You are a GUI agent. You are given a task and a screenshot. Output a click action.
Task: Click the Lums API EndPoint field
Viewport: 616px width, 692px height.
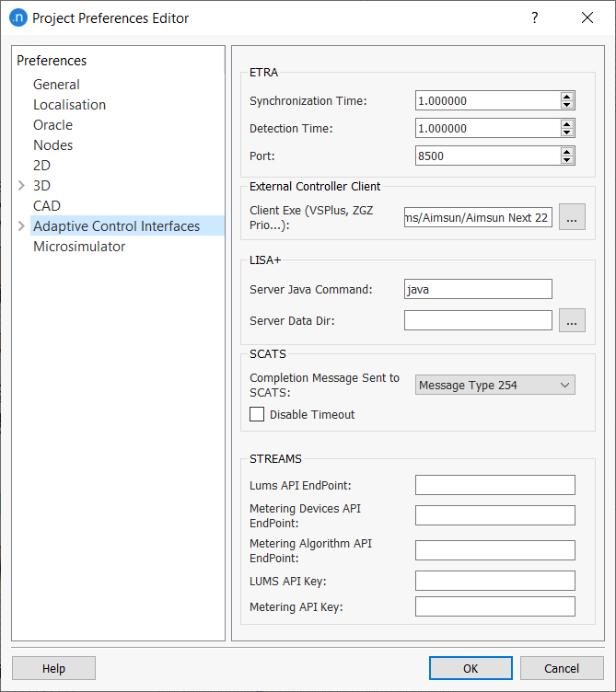(495, 486)
